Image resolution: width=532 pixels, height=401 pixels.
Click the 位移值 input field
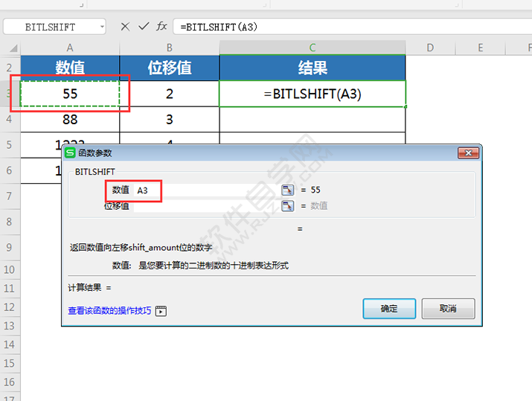[x=207, y=206]
